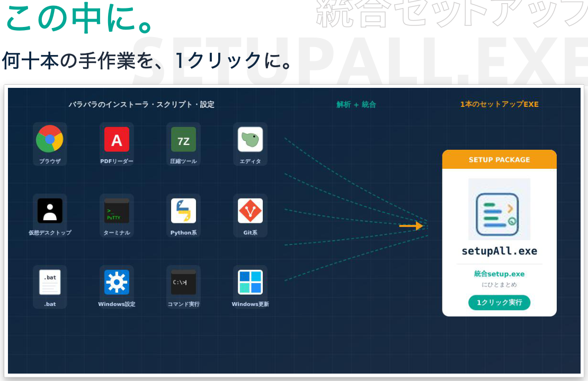Click the subtitle 何十本の手作業を、1クリックに。
Screen dimensions: 588x381
[x=147, y=61]
